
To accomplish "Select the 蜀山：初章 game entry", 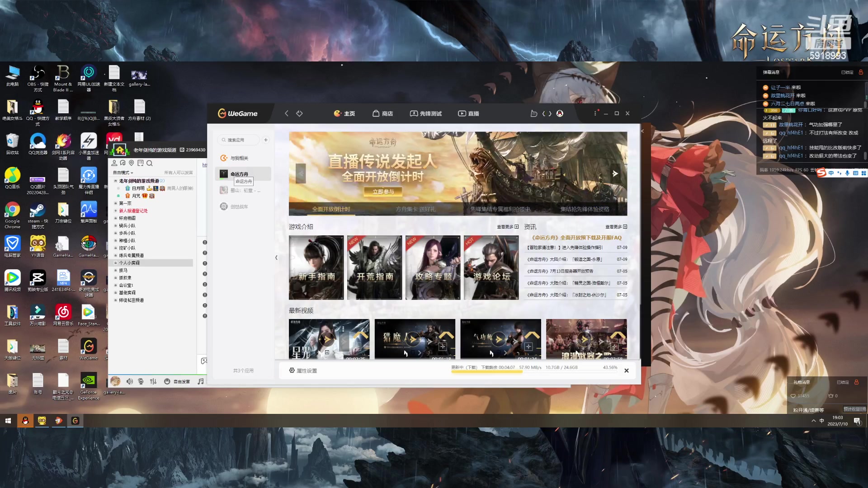I will point(243,190).
